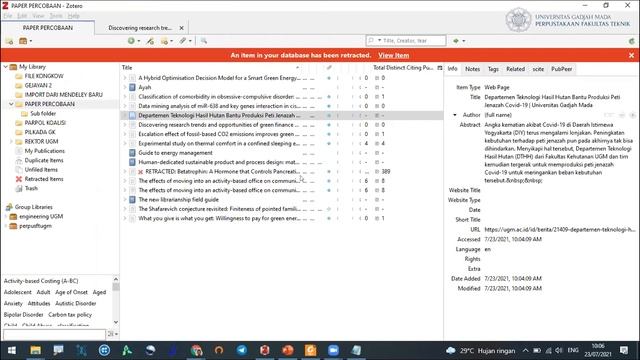Open the tag selector actions menu
Image resolution: width=640 pixels, height=360 pixels.
[x=112, y=335]
